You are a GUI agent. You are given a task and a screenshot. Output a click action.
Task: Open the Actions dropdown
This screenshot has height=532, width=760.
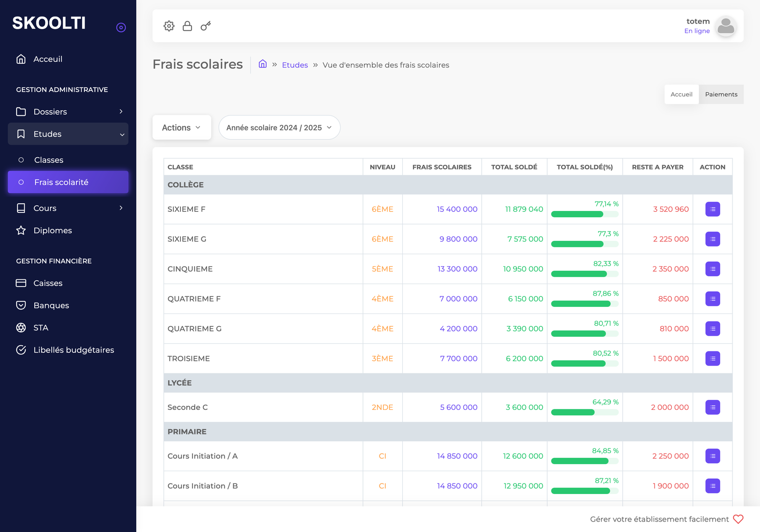(181, 128)
